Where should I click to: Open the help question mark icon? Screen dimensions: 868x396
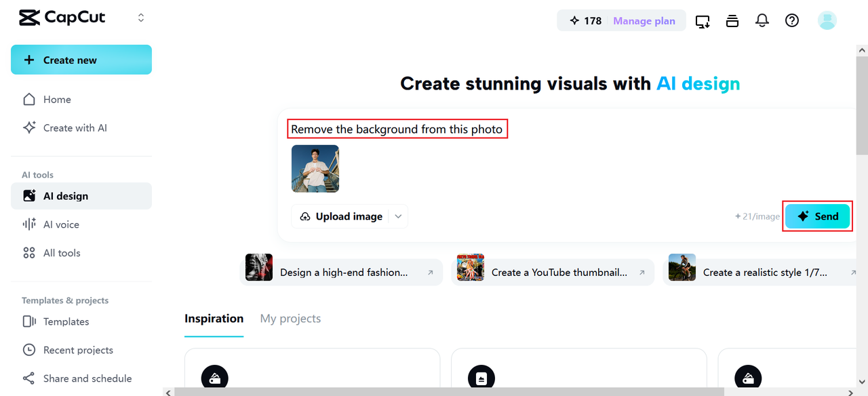click(x=792, y=20)
